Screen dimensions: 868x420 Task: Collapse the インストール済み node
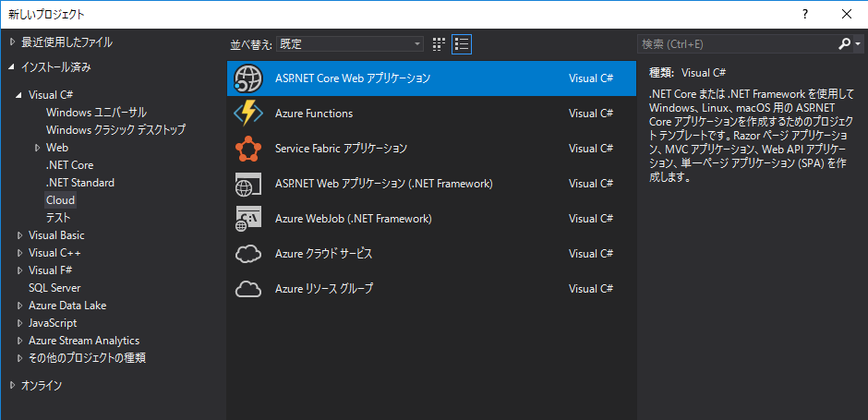tap(13, 67)
